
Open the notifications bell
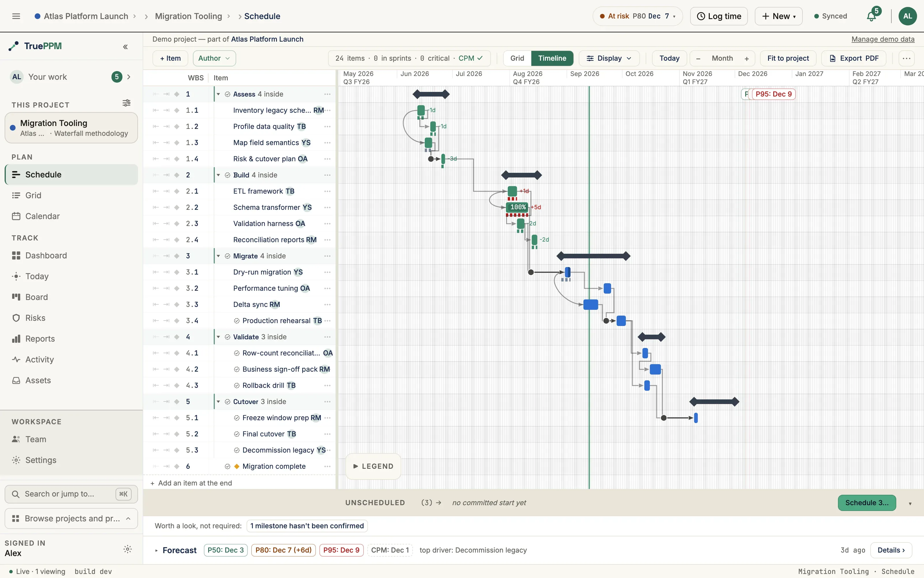(871, 16)
